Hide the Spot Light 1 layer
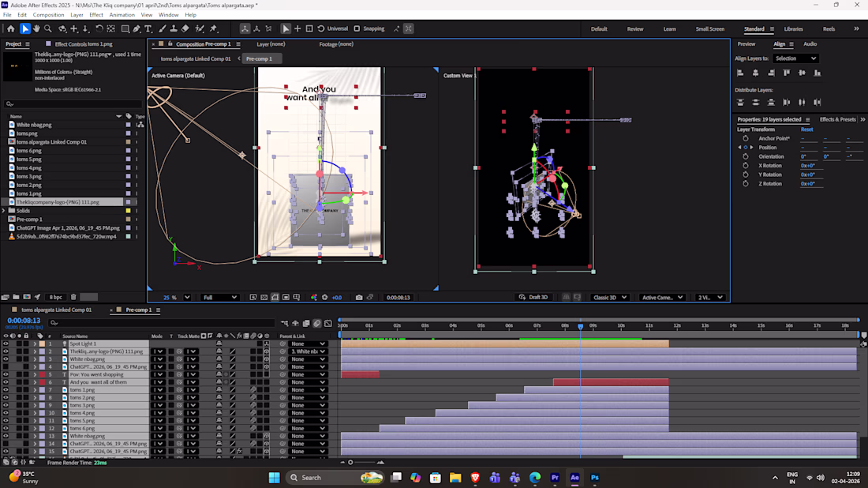The height and width of the screenshot is (488, 868). click(6, 343)
